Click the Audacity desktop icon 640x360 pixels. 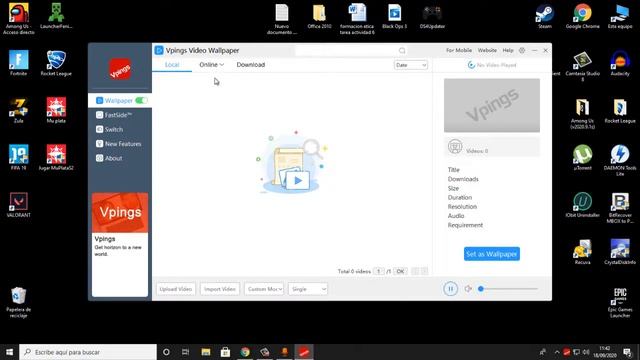coord(620,63)
